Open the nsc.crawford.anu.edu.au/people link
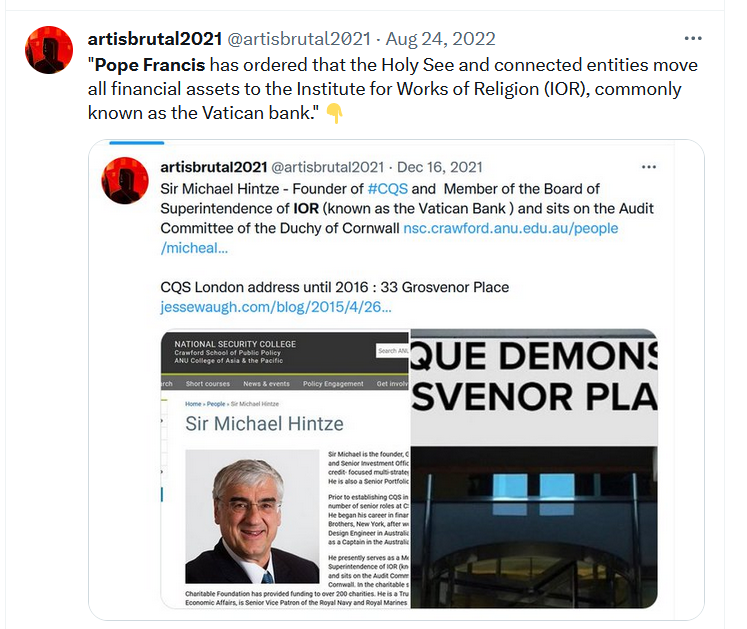 tap(511, 228)
